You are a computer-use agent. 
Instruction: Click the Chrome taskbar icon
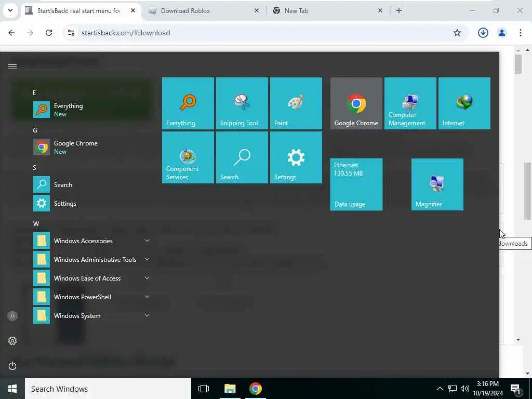pyautogui.click(x=256, y=389)
